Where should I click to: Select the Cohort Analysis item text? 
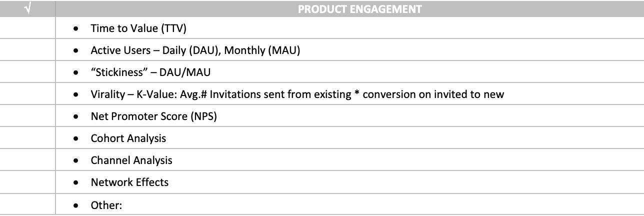coord(128,138)
